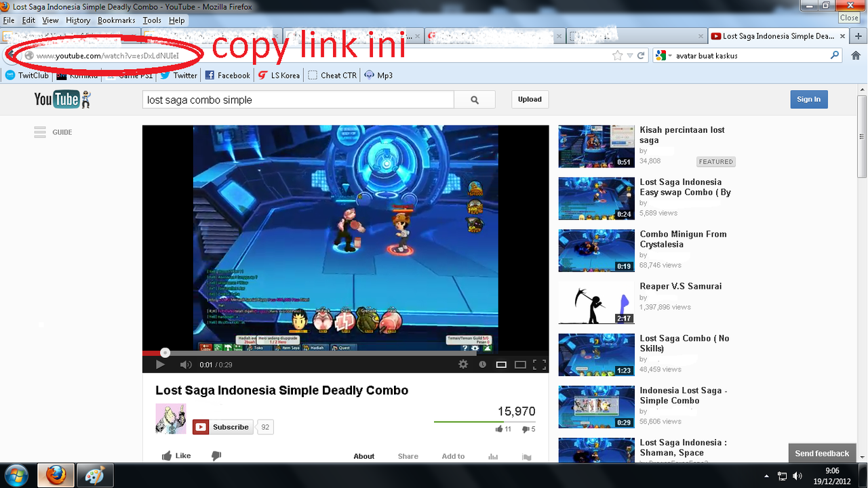Click the video progress scrubber handle
This screenshot has width=868, height=488.
165,352
